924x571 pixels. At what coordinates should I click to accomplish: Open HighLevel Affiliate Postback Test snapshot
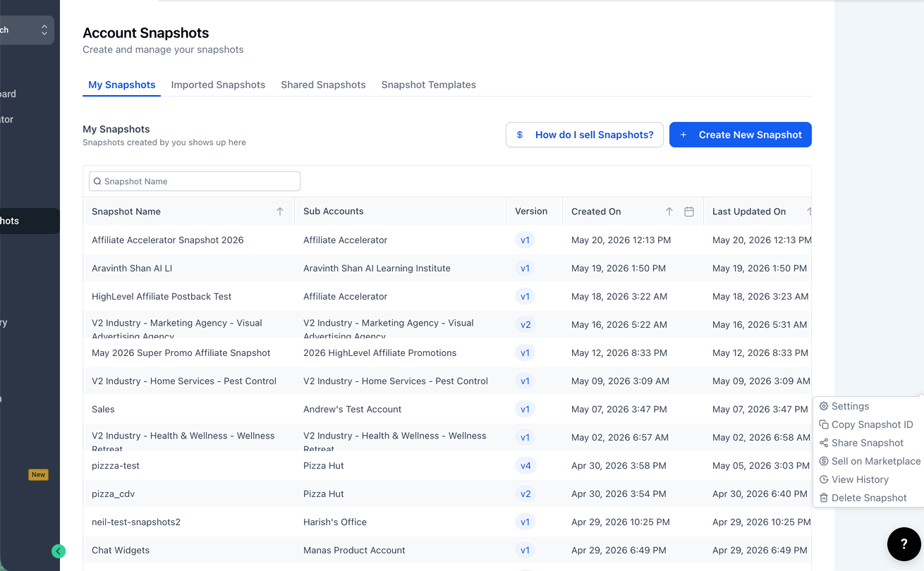tap(162, 296)
